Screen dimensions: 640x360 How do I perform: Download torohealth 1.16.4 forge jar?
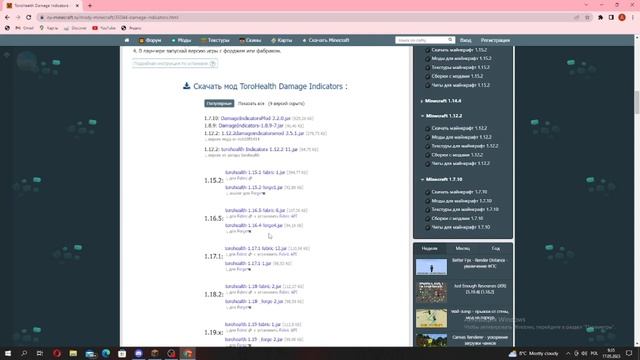253,225
